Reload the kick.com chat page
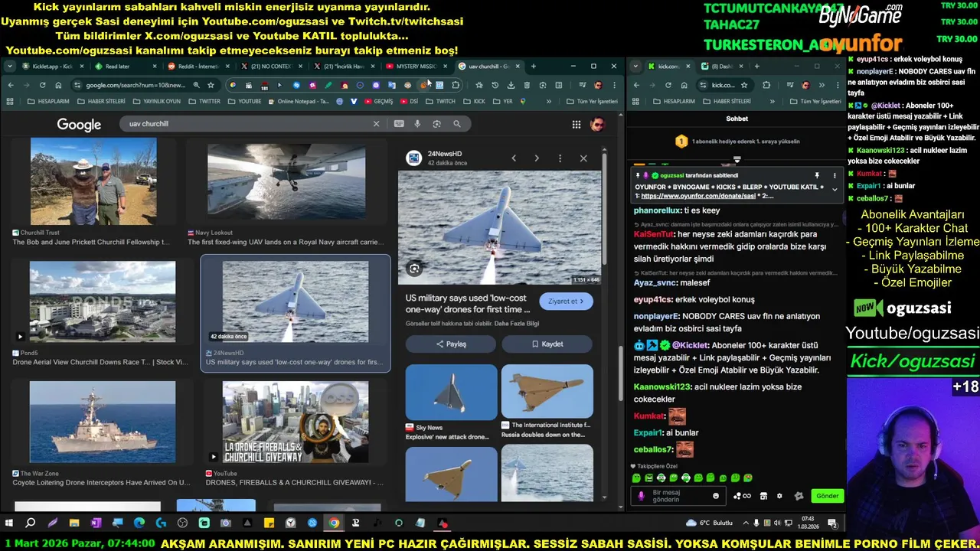Viewport: 980px width, 551px height. [x=668, y=85]
